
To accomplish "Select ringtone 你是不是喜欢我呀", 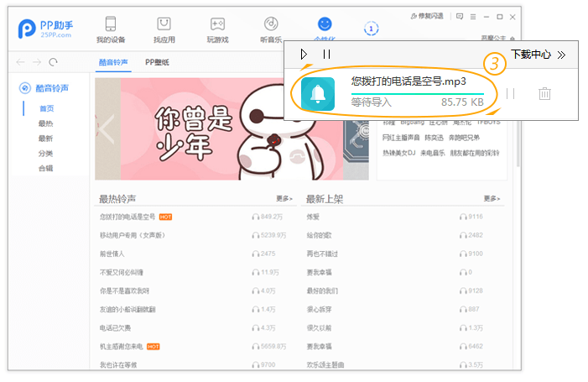I will click(124, 290).
